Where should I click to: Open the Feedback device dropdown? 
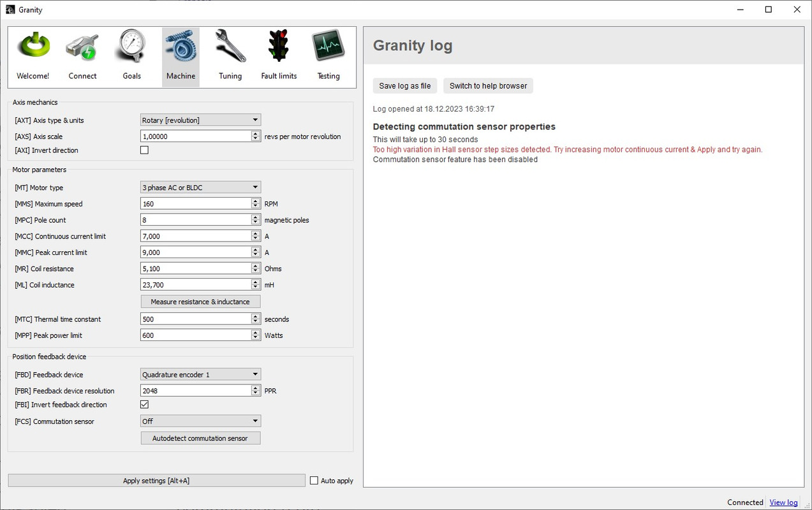point(200,374)
